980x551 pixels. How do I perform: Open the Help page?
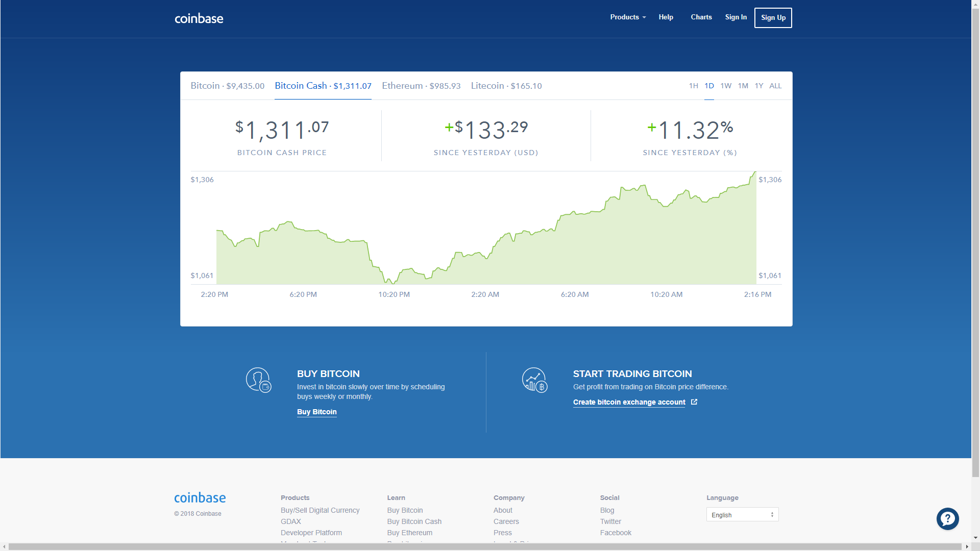666,17
